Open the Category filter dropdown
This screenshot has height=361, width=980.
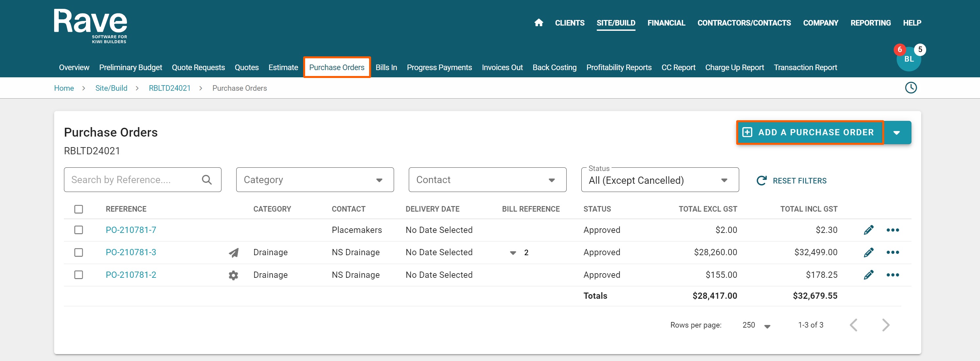315,180
